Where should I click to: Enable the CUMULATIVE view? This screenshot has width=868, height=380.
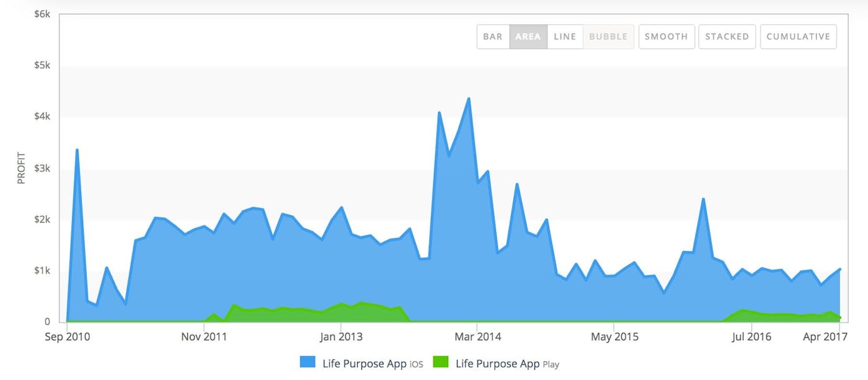[798, 37]
